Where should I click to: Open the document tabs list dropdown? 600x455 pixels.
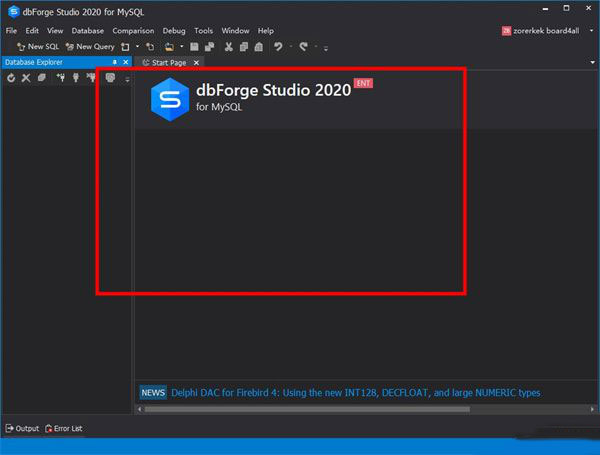592,62
